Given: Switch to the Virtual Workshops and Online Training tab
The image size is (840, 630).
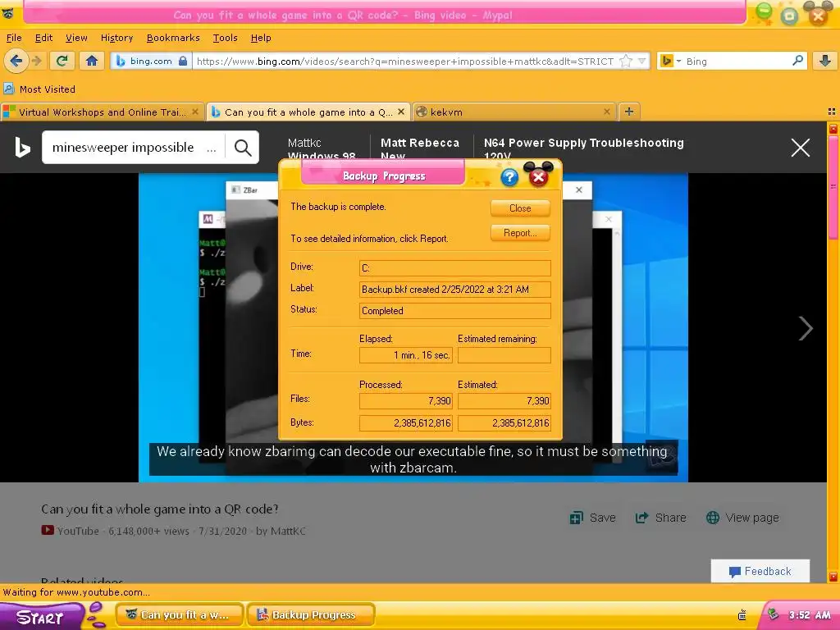Looking at the screenshot, I should [x=102, y=112].
